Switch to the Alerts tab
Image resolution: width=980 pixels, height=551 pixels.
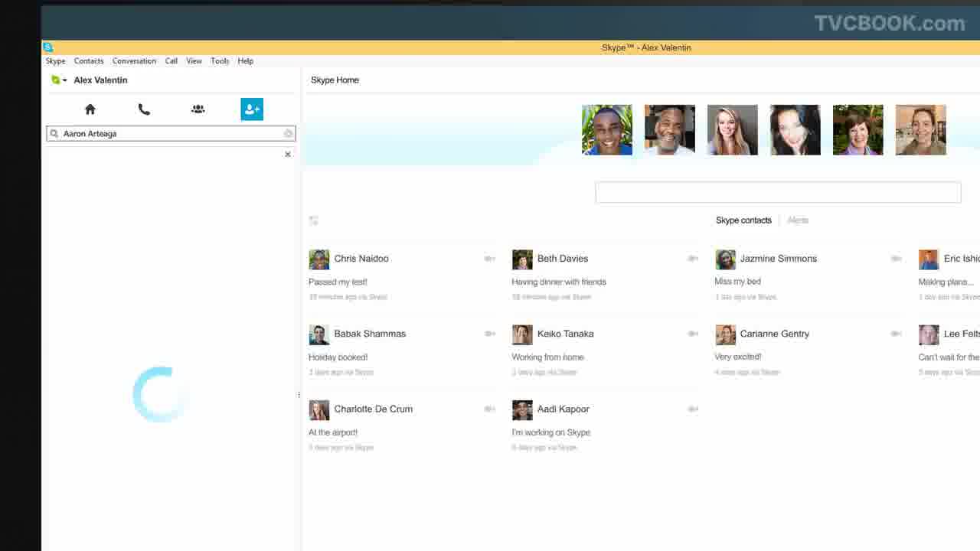[x=798, y=220]
